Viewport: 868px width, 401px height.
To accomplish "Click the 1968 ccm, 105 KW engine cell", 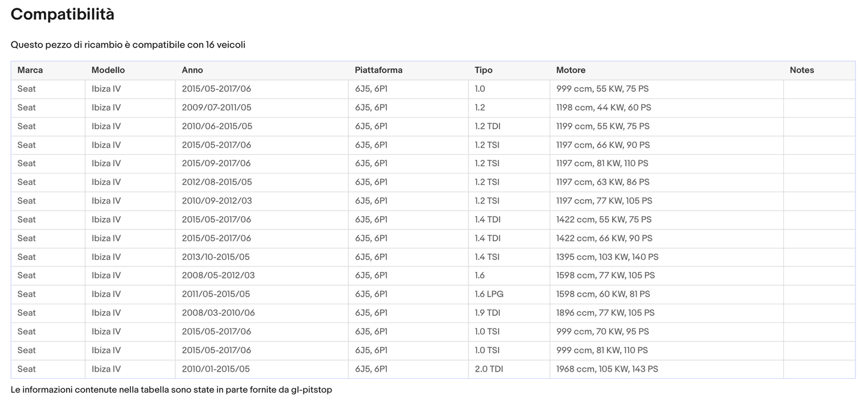I will coord(607,369).
